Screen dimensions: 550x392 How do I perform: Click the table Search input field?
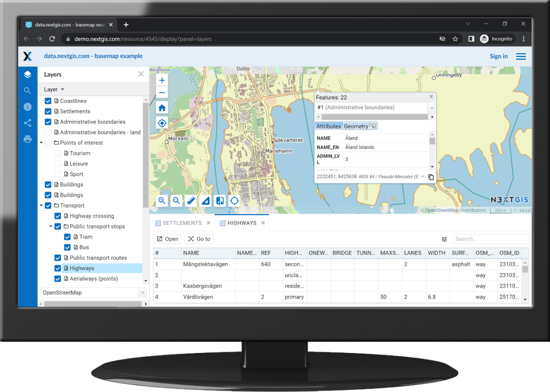tap(490, 239)
